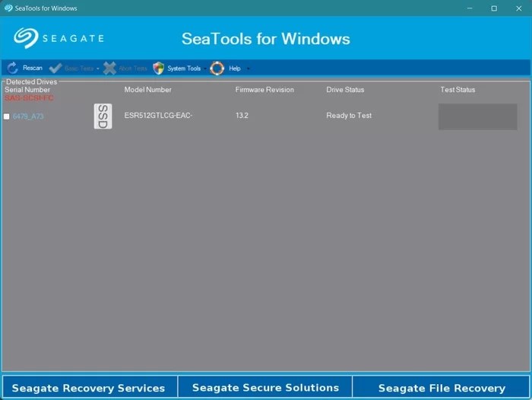
Task: Tick the checkbox for drive 6479_A73
Action: click(x=6, y=116)
